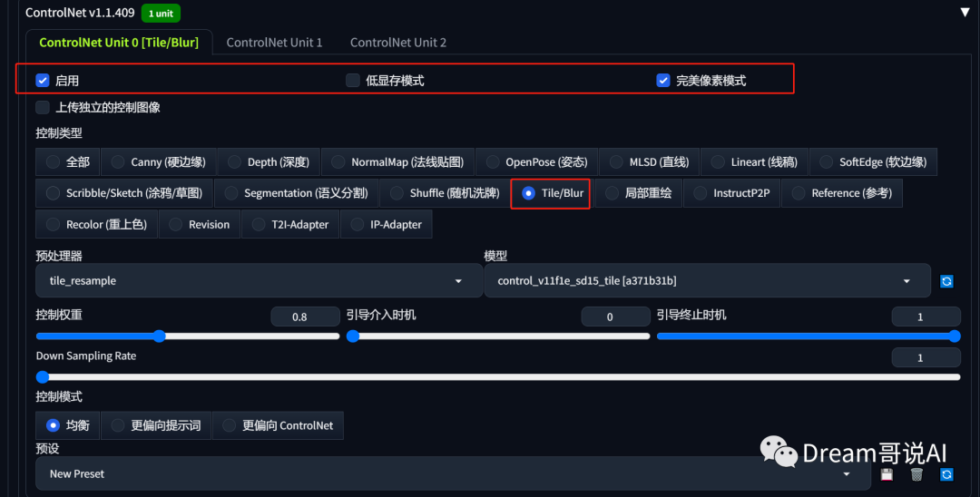Click the 预设 label
Screen dimensions: 980x497
(x=47, y=449)
